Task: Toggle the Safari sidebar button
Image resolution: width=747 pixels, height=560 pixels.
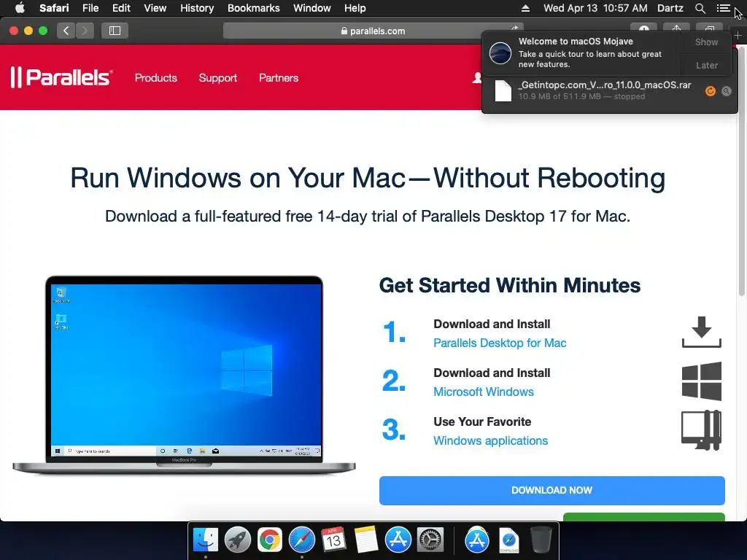Action: (115, 31)
